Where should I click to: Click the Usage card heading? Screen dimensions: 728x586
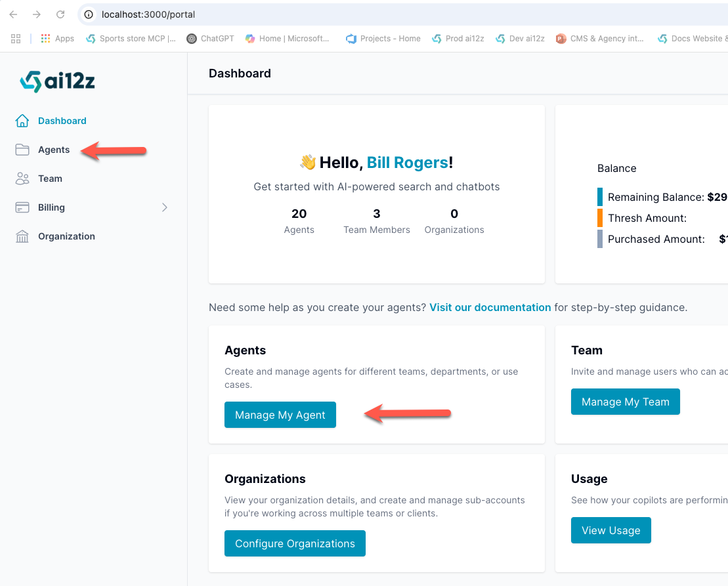(589, 479)
